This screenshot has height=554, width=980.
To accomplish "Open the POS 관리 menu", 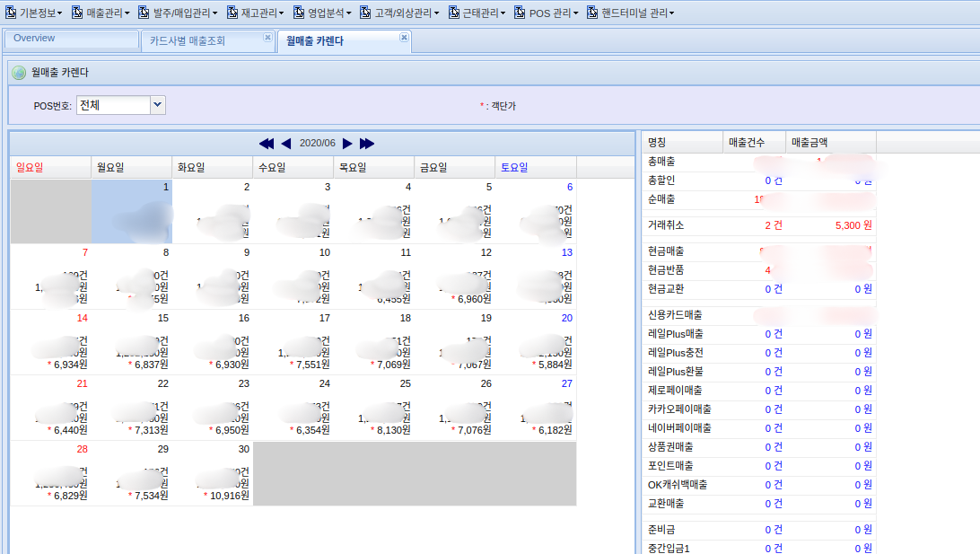I will (547, 13).
